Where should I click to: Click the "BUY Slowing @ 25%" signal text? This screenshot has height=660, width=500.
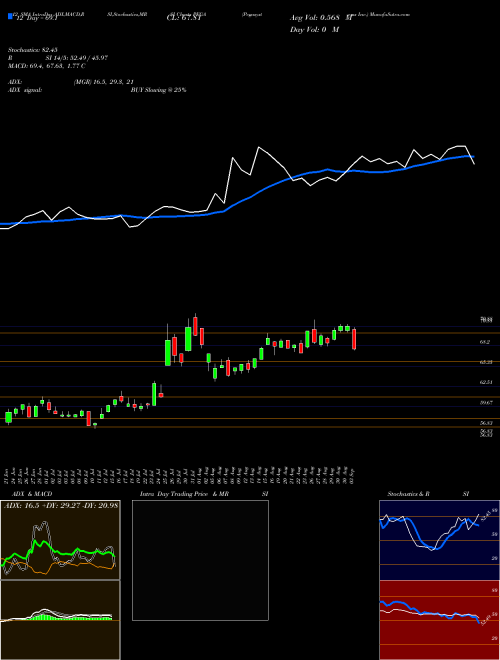click(x=158, y=90)
